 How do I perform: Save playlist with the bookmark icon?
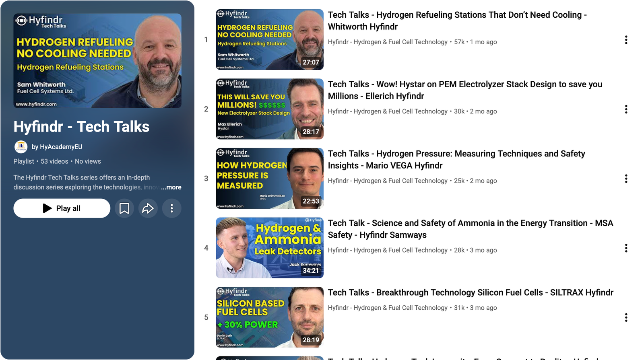[124, 208]
